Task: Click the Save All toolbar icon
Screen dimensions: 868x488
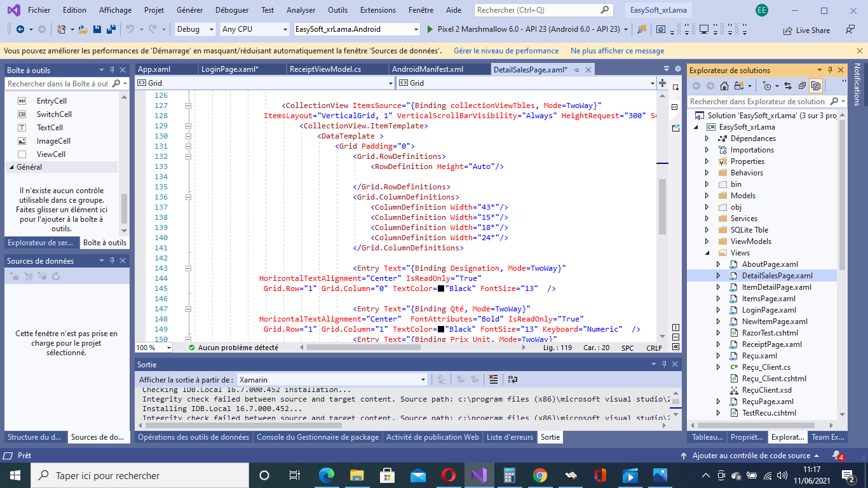Action: [x=111, y=29]
